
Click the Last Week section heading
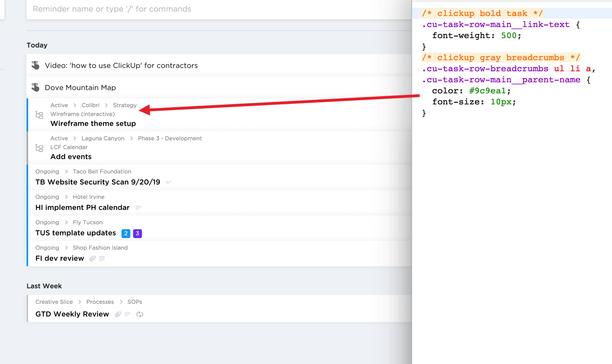[44, 286]
